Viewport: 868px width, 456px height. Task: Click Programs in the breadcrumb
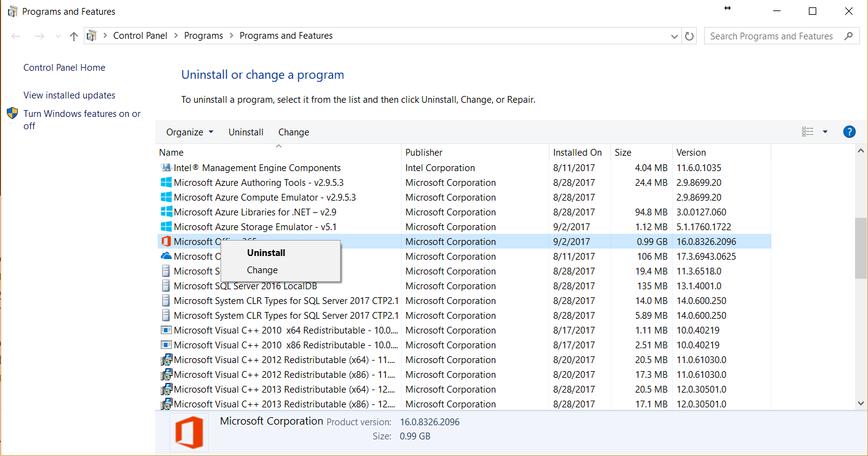(x=203, y=36)
